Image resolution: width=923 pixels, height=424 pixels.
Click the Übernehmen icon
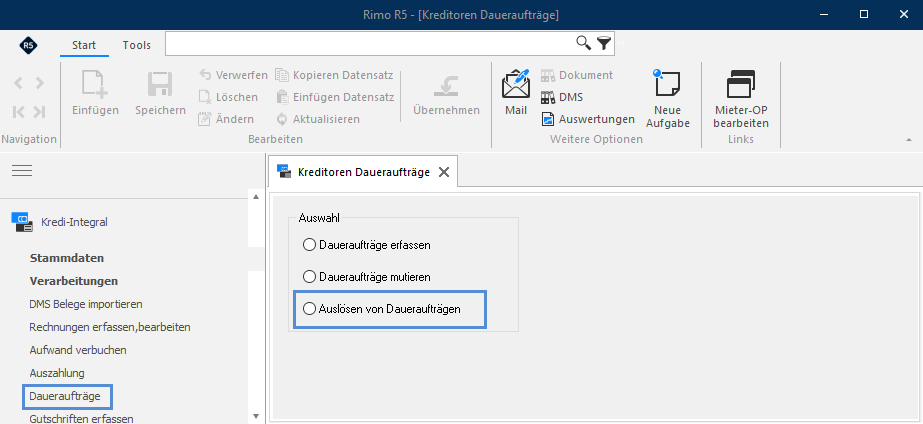446,85
